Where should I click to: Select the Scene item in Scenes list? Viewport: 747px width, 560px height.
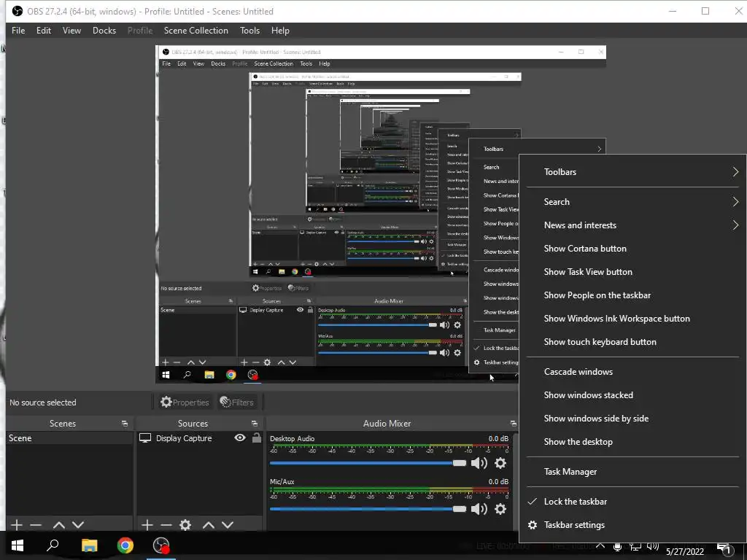[69, 438]
